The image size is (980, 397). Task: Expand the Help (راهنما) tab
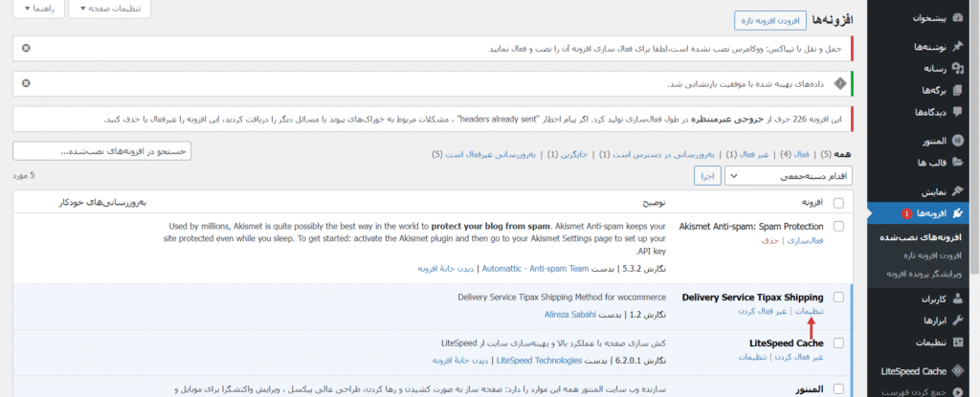(x=38, y=9)
